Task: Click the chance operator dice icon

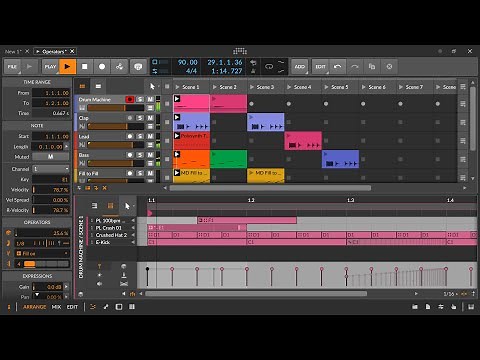Action: coord(9,233)
